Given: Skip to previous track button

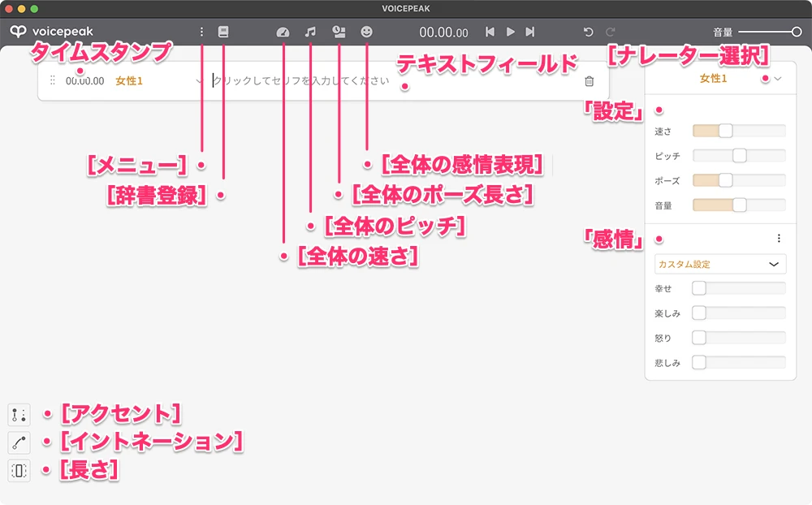Looking at the screenshot, I should [490, 32].
